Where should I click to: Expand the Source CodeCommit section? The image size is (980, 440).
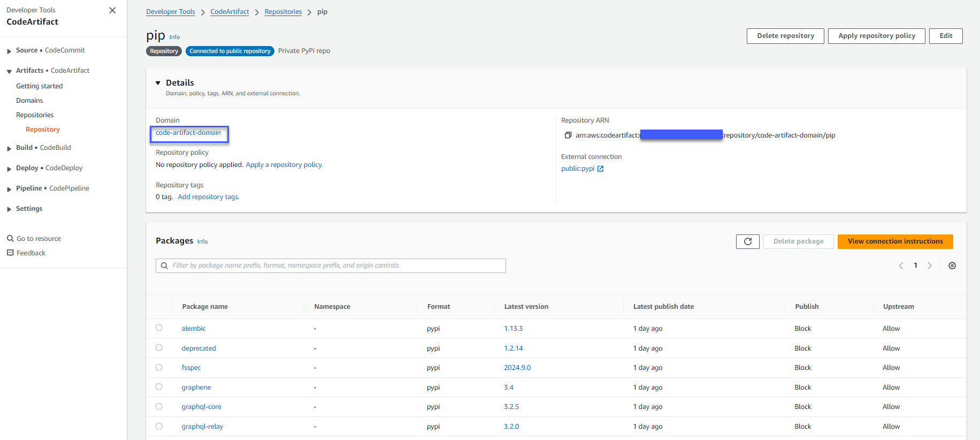tap(9, 51)
